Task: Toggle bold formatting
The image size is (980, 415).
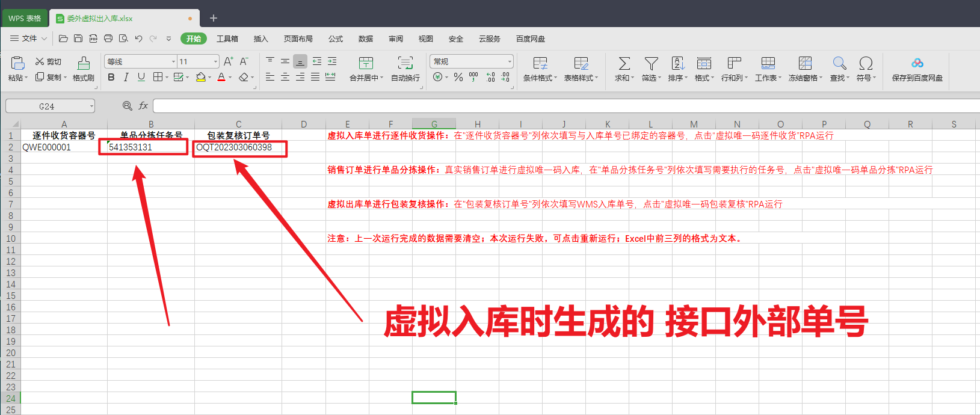Action: point(111,77)
